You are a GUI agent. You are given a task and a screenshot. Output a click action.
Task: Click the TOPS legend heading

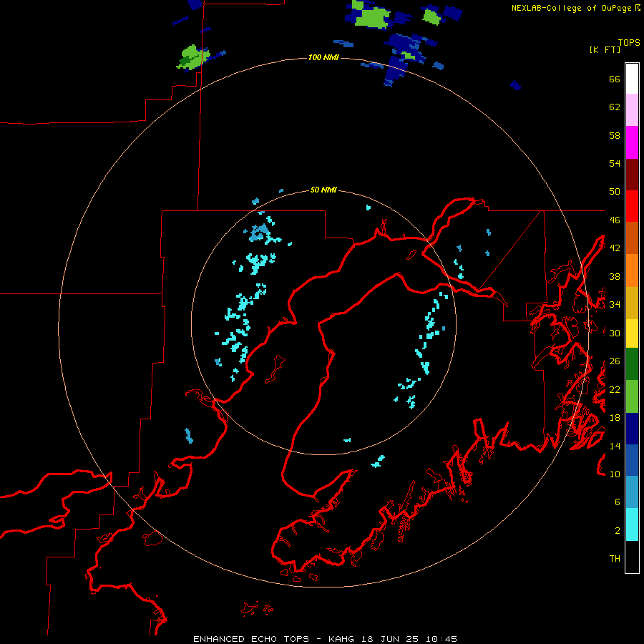point(629,43)
